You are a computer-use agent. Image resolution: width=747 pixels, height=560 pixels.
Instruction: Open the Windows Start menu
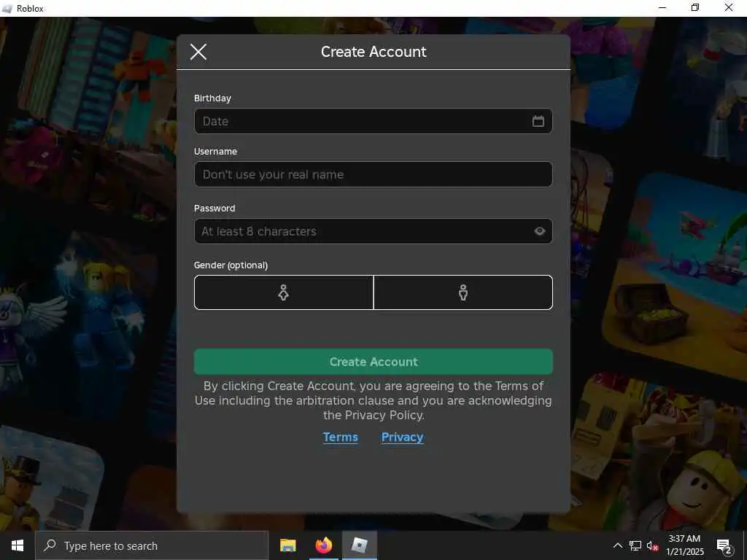tap(18, 545)
